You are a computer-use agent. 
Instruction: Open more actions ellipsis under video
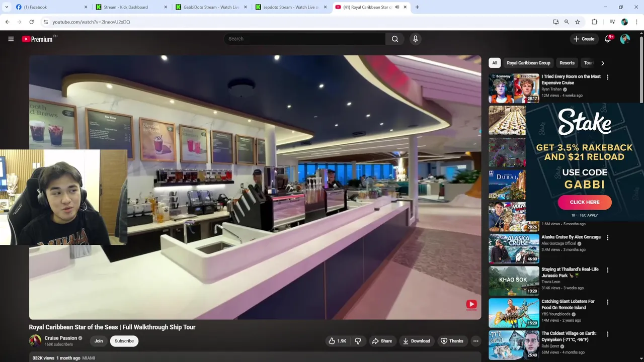[x=475, y=341]
